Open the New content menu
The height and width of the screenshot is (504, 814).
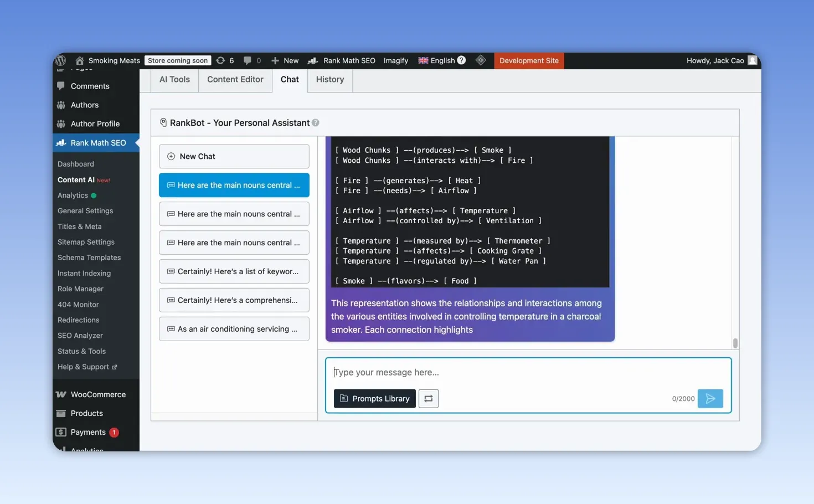285,60
